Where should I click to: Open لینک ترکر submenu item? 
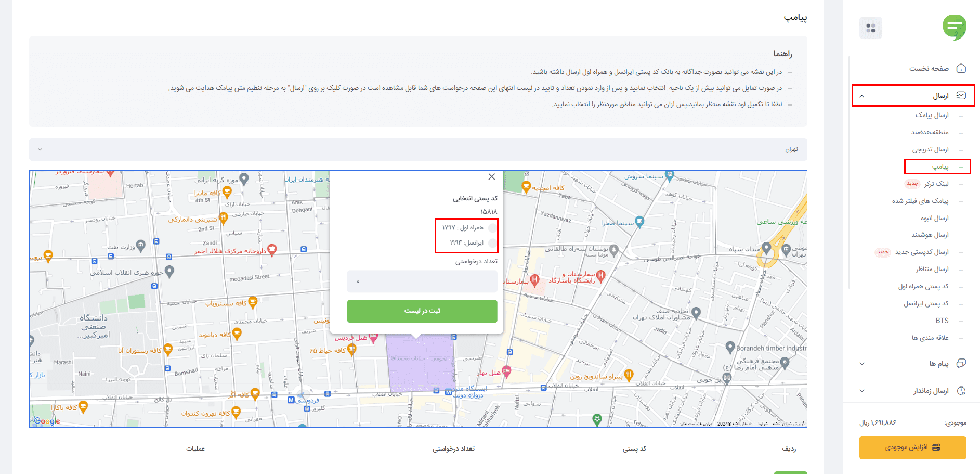click(x=936, y=184)
